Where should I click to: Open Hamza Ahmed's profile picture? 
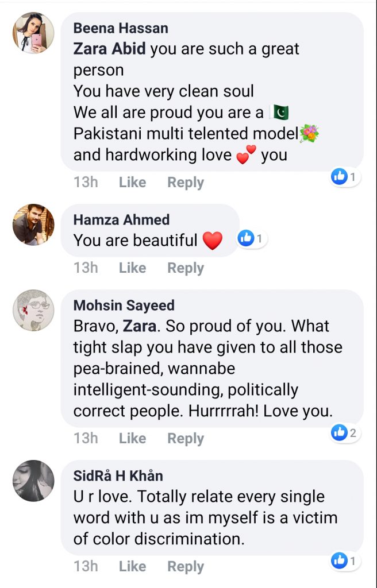[x=33, y=225]
